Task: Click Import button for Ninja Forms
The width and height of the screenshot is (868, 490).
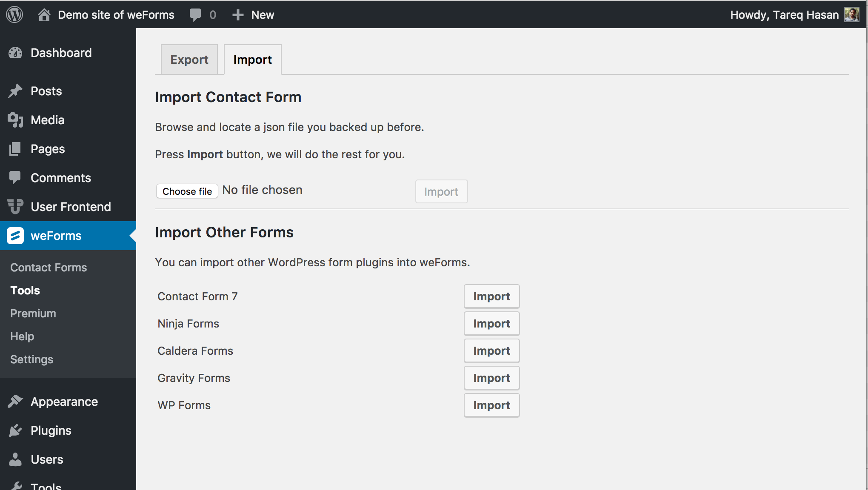Action: click(491, 324)
